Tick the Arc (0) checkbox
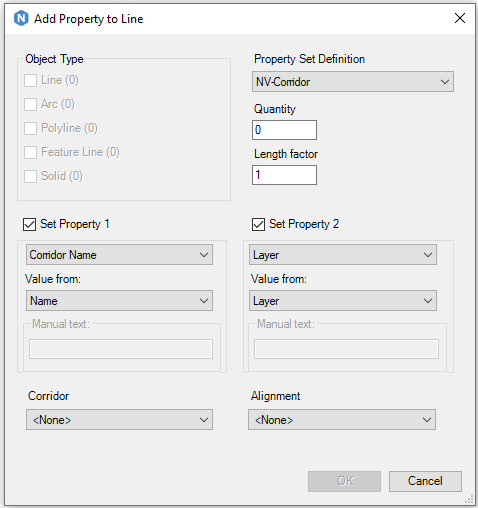The height and width of the screenshot is (508, 478). 30,104
